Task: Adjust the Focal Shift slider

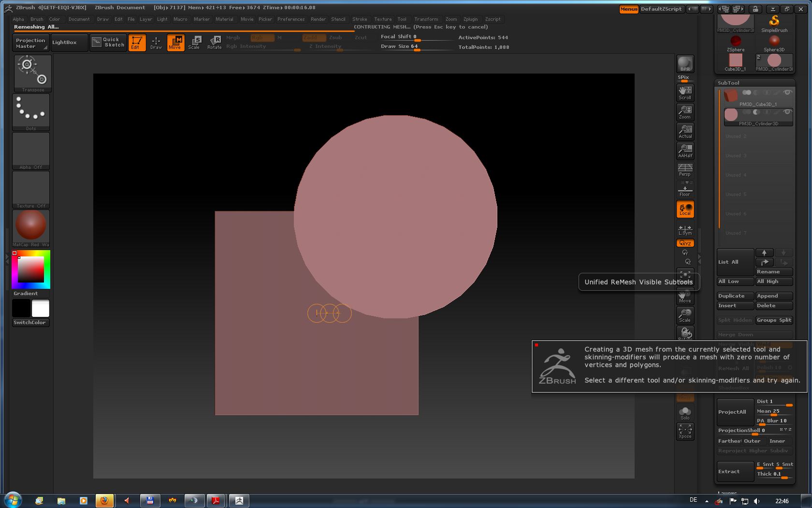Action: [x=417, y=37]
